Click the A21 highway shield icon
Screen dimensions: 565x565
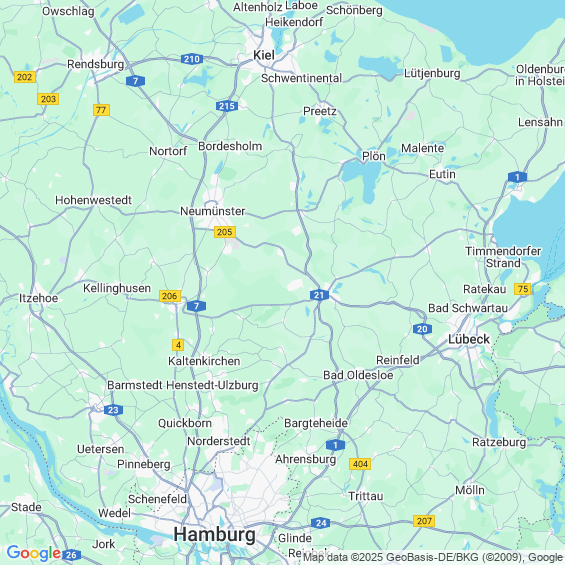point(319,295)
